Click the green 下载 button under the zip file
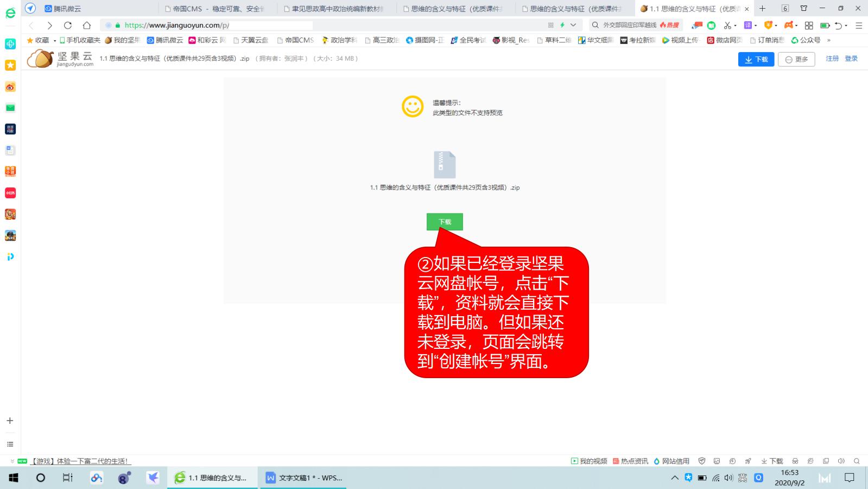This screenshot has height=489, width=868. tap(445, 222)
